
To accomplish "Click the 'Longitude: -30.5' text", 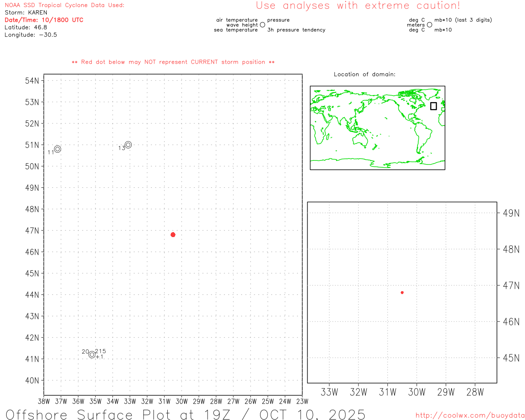I will click(31, 35).
